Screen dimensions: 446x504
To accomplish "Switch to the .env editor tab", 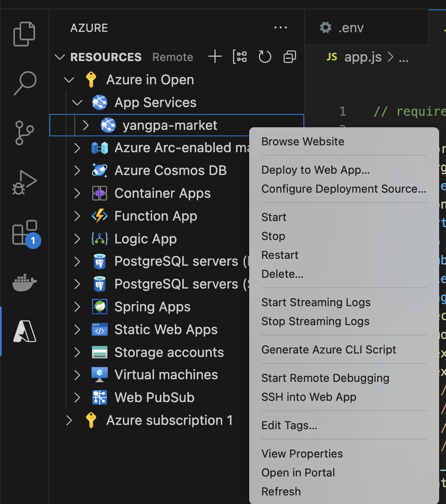I will pyautogui.click(x=367, y=28).
